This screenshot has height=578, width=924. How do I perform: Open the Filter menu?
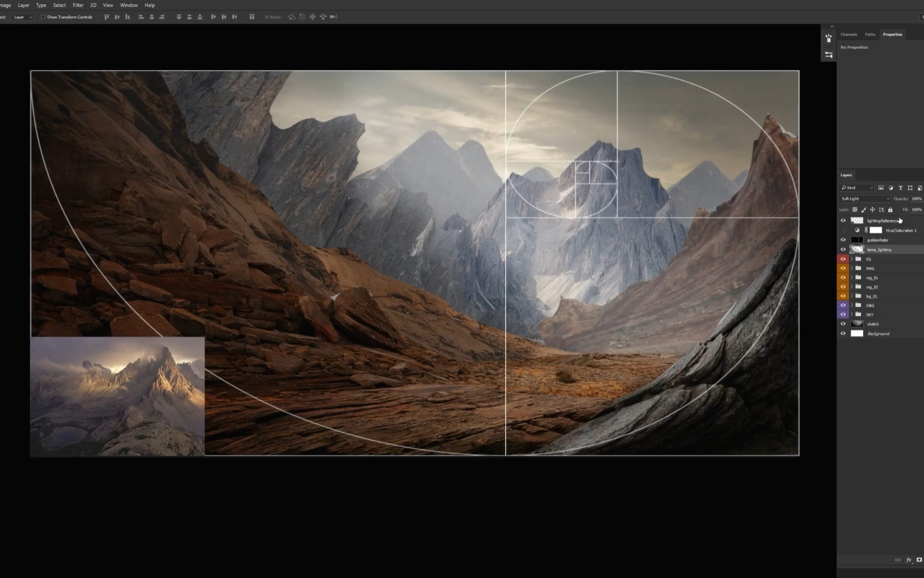pyautogui.click(x=78, y=5)
